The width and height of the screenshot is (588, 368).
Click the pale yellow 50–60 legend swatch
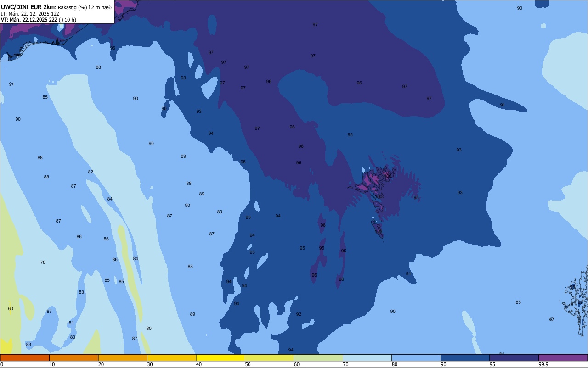click(x=269, y=357)
